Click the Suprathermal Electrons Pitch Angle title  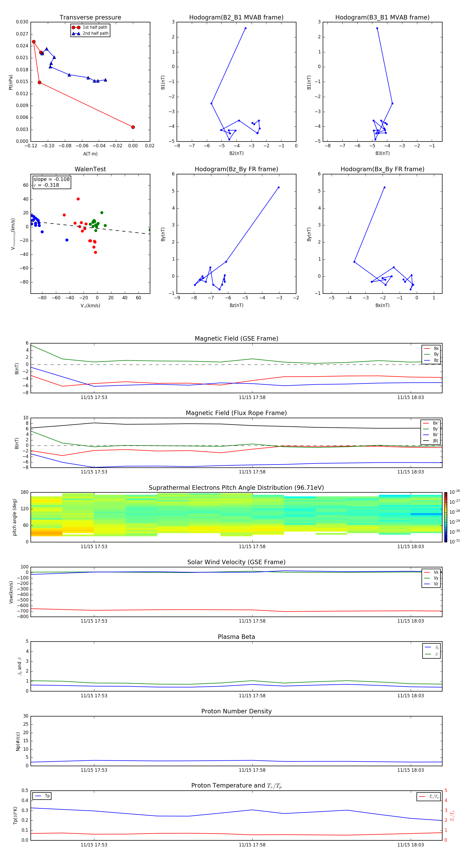[236, 488]
